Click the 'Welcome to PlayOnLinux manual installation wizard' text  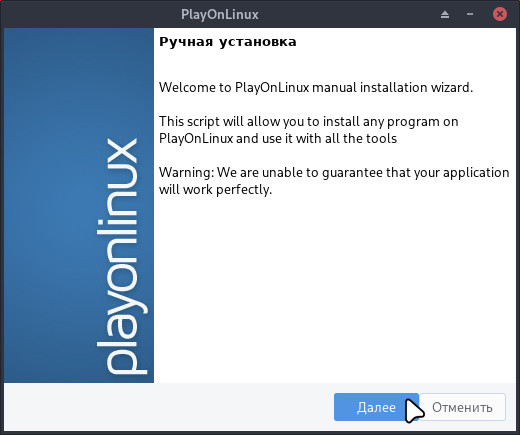point(316,87)
